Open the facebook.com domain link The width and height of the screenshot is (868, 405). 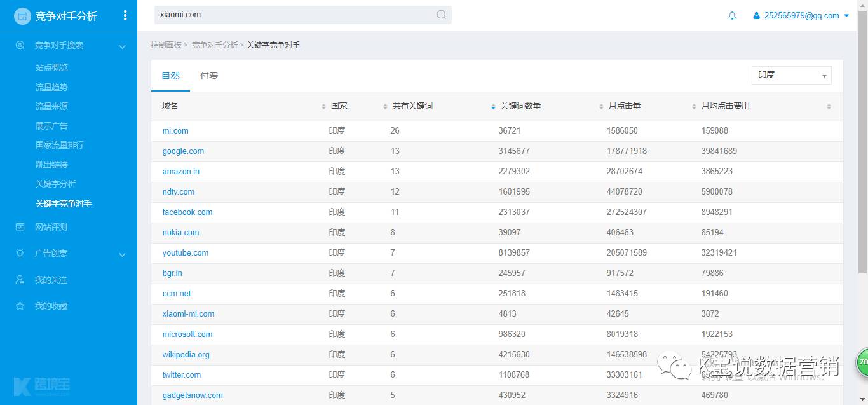coord(187,212)
